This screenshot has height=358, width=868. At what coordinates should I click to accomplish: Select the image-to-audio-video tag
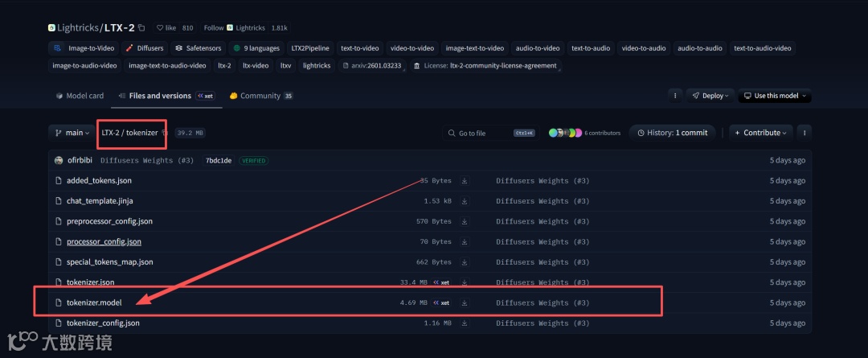(84, 65)
